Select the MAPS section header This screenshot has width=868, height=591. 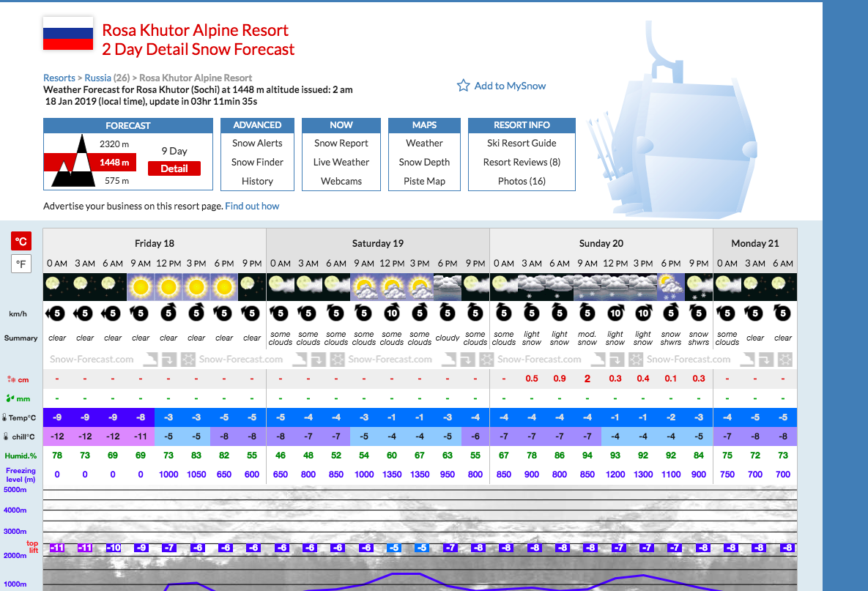point(425,126)
